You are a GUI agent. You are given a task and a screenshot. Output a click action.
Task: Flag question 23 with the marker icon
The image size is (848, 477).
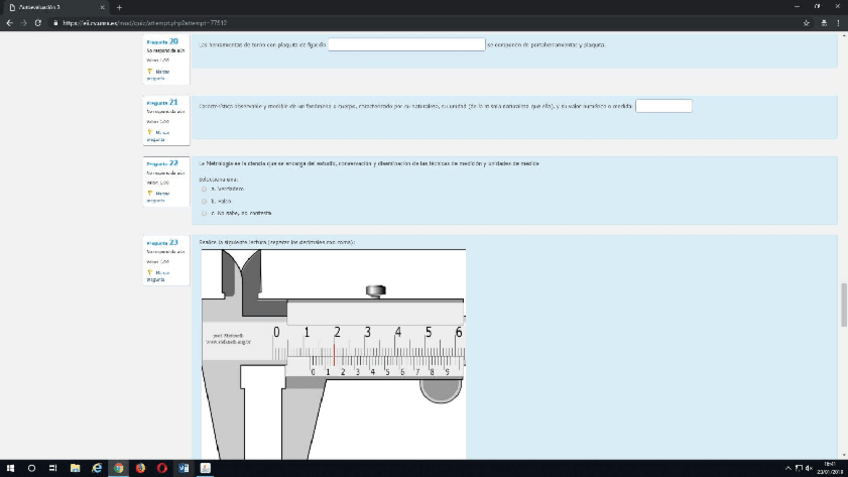pyautogui.click(x=150, y=272)
